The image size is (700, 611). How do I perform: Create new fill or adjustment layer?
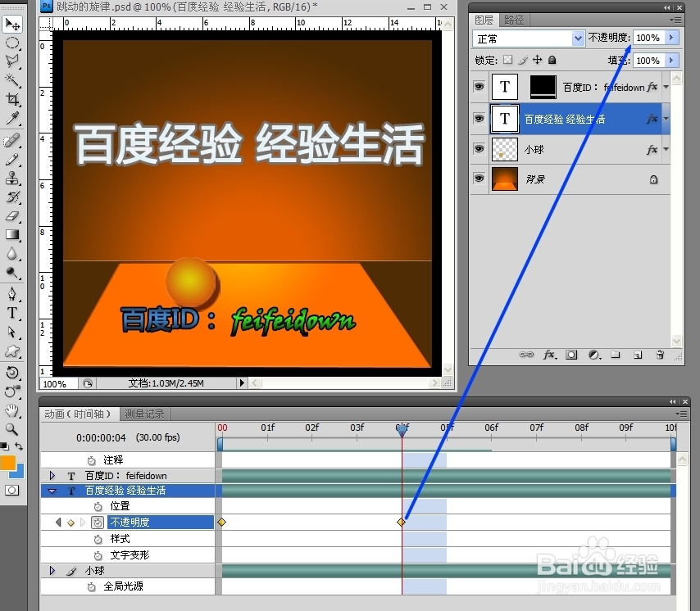tap(594, 355)
